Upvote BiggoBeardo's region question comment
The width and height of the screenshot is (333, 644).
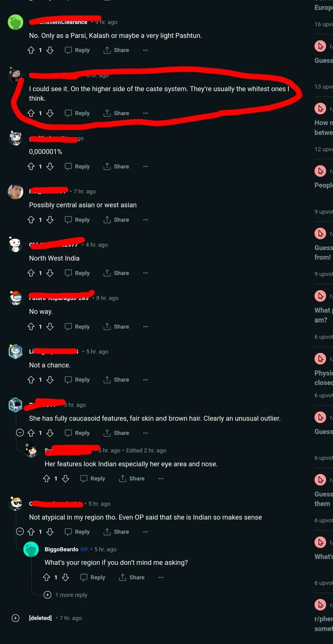[x=47, y=577]
